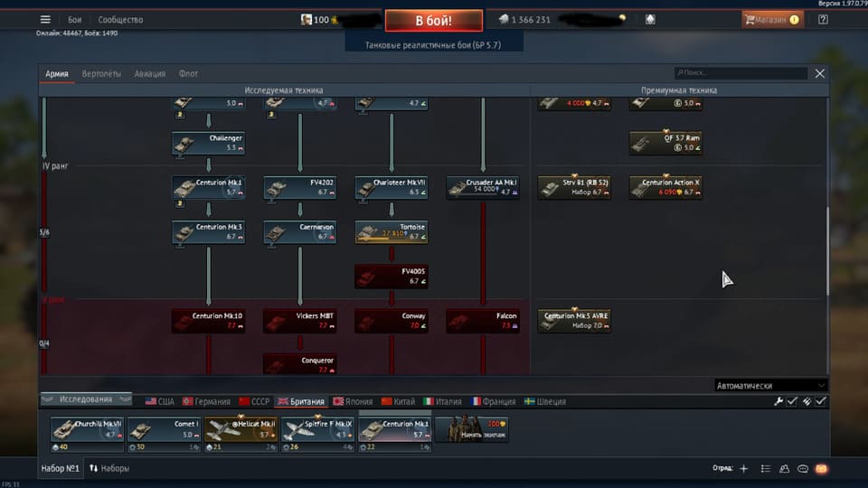Select the СССР nation tab
868x488 pixels.
255,401
